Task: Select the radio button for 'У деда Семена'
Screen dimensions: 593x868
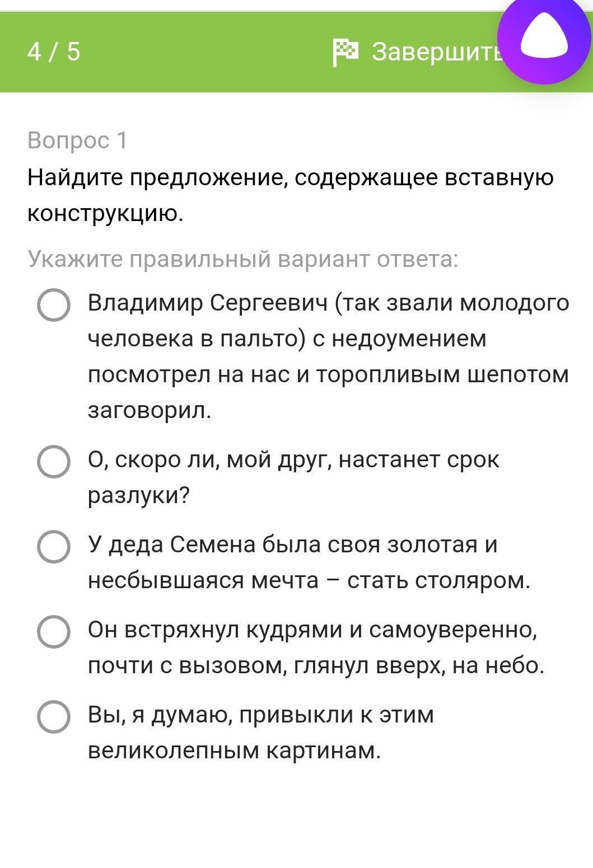Action: [54, 546]
